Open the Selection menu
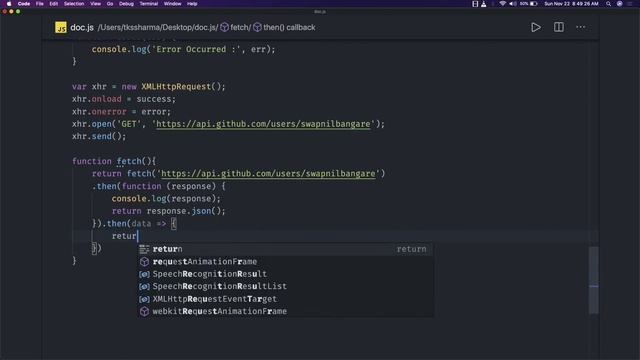Screen dimensions: 640x360 tap(74, 4)
